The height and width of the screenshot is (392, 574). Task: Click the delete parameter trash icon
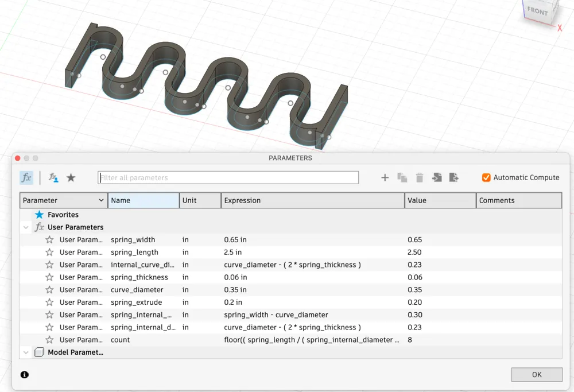coord(419,178)
